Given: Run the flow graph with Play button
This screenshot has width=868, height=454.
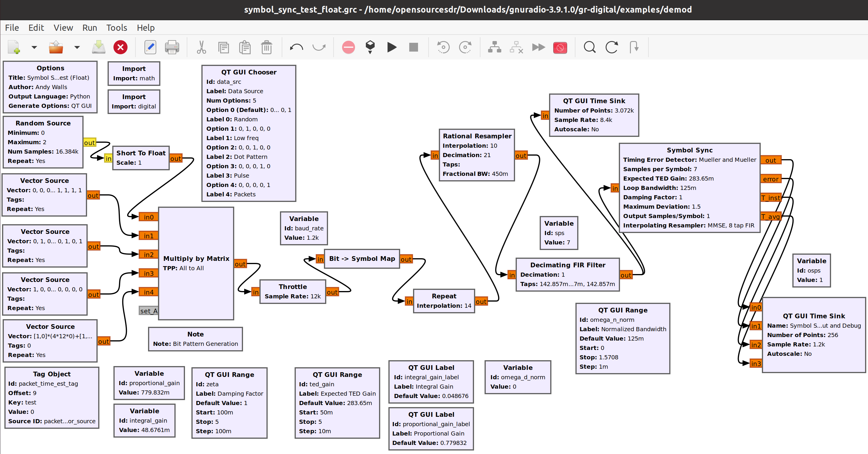Looking at the screenshot, I should (392, 47).
